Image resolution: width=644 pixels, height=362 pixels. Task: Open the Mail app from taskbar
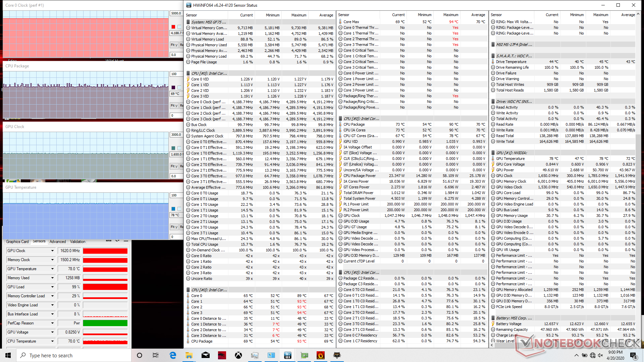pos(206,355)
